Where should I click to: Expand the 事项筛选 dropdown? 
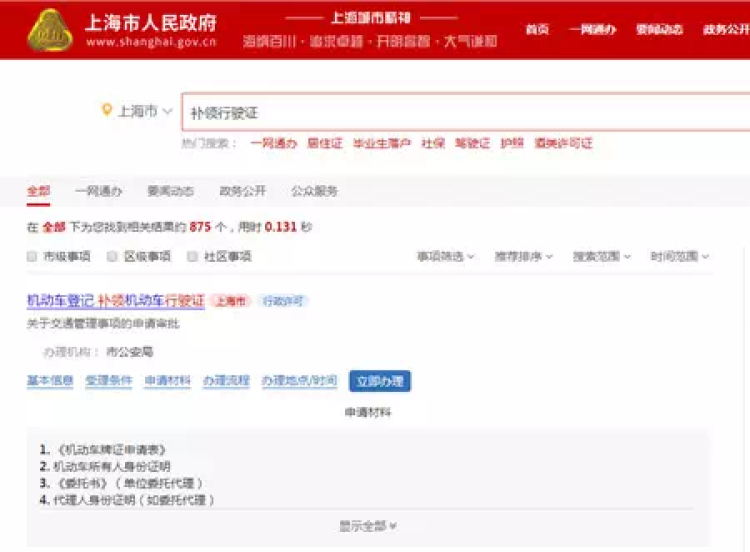click(x=445, y=256)
